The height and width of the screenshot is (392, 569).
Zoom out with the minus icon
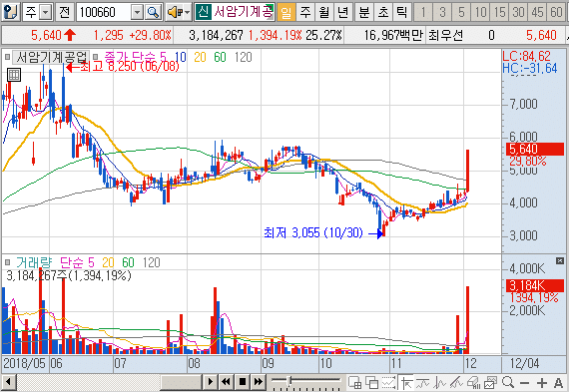pos(524,383)
